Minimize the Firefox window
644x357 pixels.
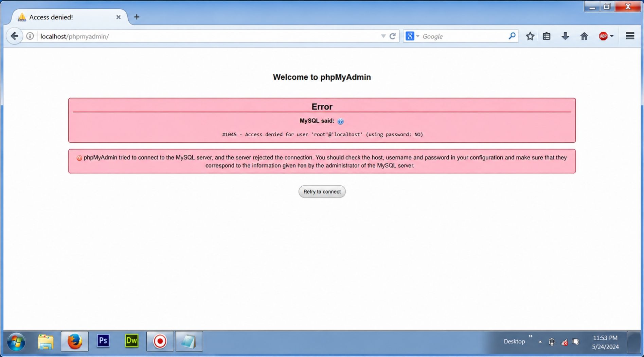point(592,6)
